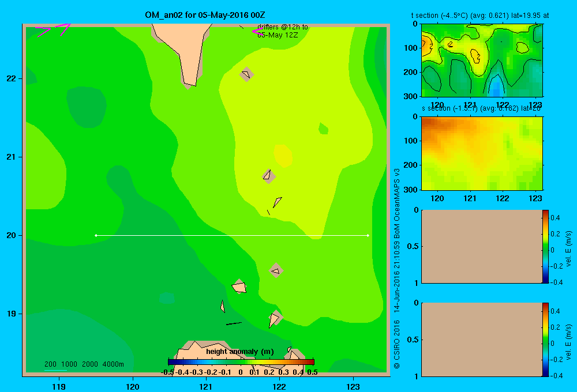Click the island near latitude 19.5, longitude 122
Screen dimensions: 577x392
pos(276,270)
